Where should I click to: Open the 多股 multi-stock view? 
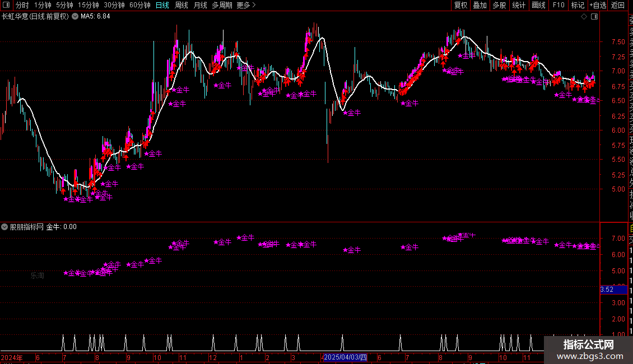(x=499, y=5)
